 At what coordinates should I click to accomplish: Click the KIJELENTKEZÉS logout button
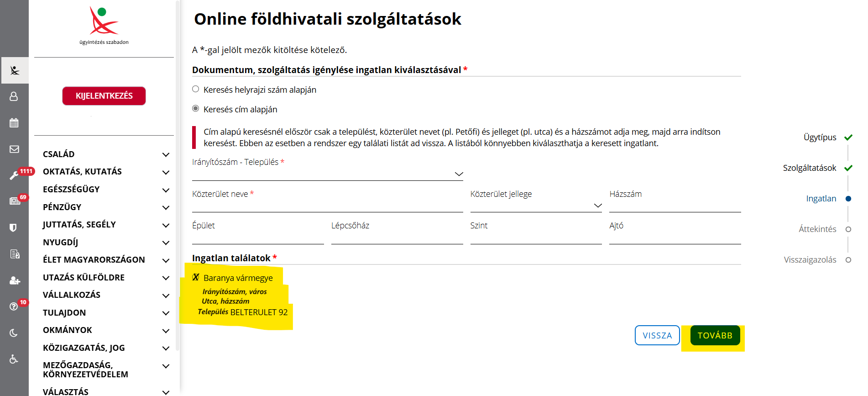click(104, 96)
